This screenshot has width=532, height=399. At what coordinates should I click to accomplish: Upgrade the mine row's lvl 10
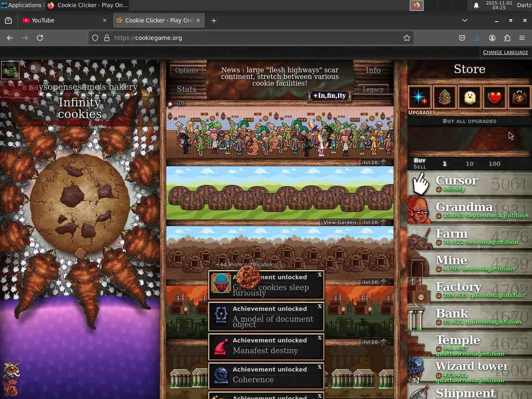375,282
